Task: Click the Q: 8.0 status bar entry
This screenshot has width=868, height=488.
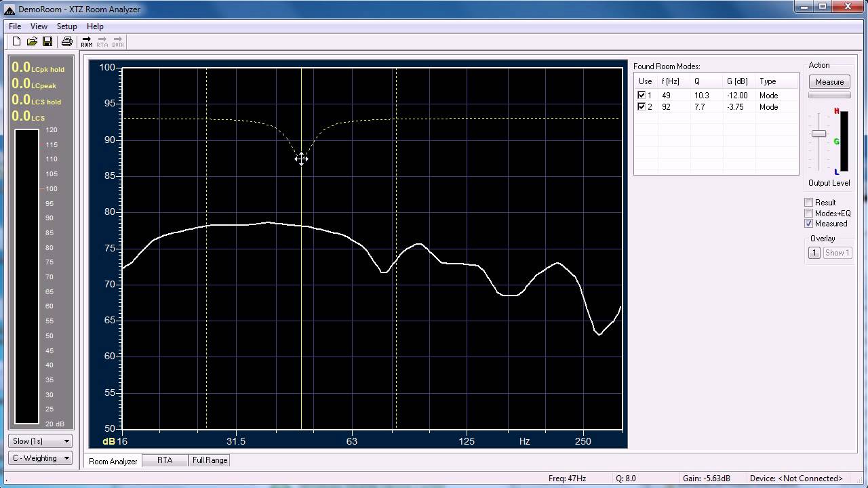Action: pyautogui.click(x=626, y=479)
